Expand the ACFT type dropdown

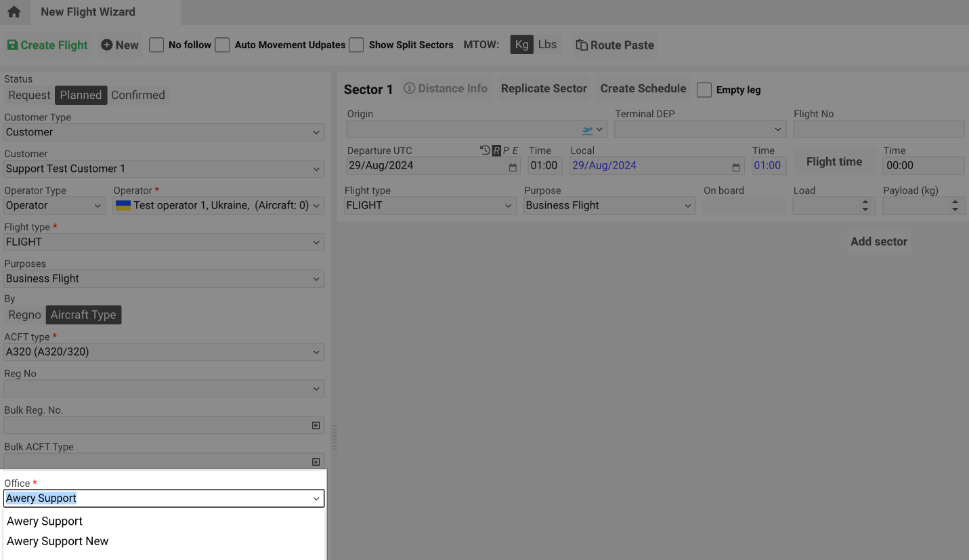tap(163, 351)
